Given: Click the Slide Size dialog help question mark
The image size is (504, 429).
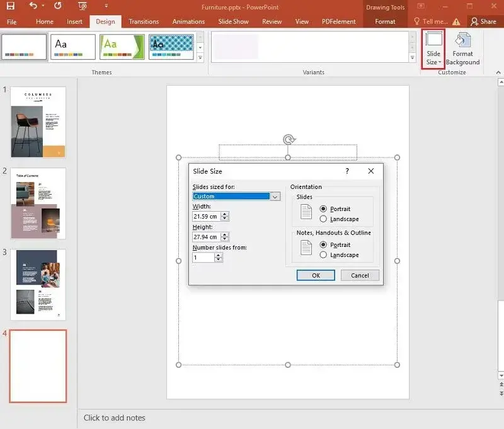Looking at the screenshot, I should tap(347, 171).
